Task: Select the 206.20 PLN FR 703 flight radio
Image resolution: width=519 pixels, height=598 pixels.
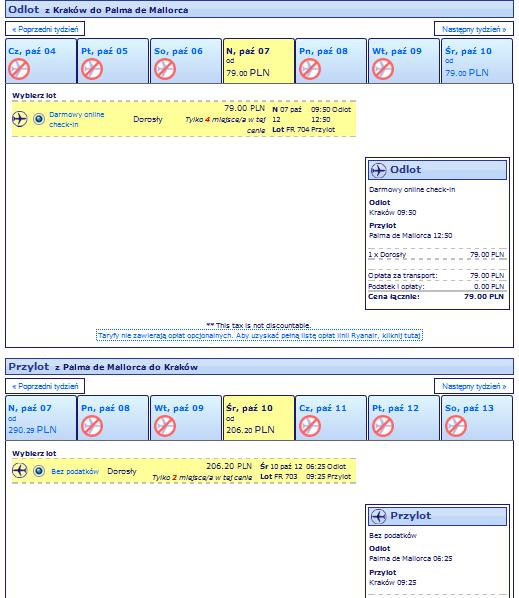Action: coord(39,471)
